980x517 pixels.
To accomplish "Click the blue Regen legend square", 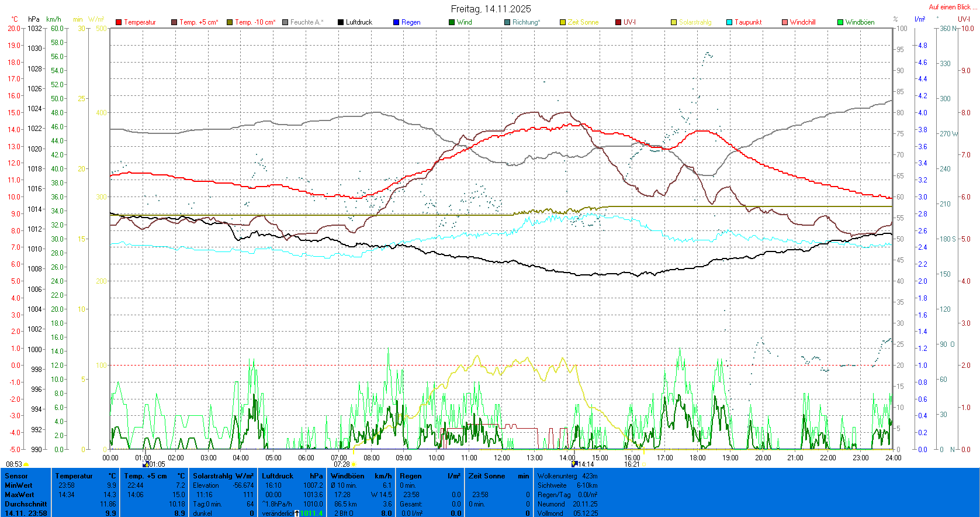I will [396, 22].
